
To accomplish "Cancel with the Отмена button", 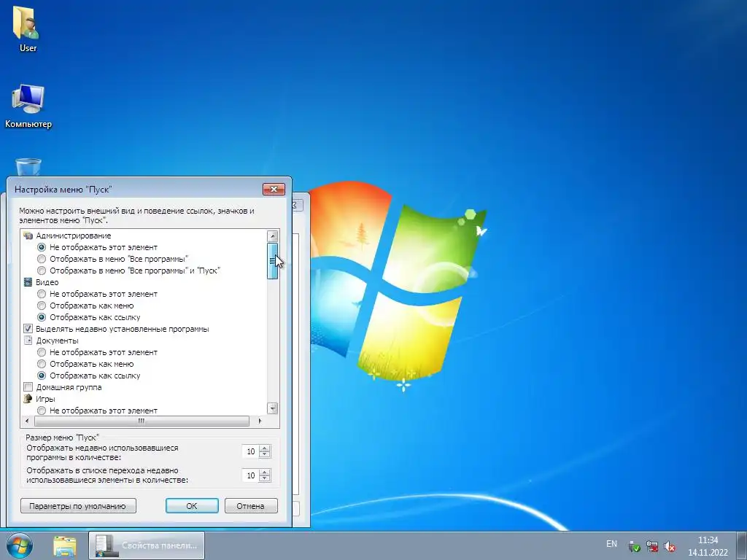I will [x=251, y=506].
